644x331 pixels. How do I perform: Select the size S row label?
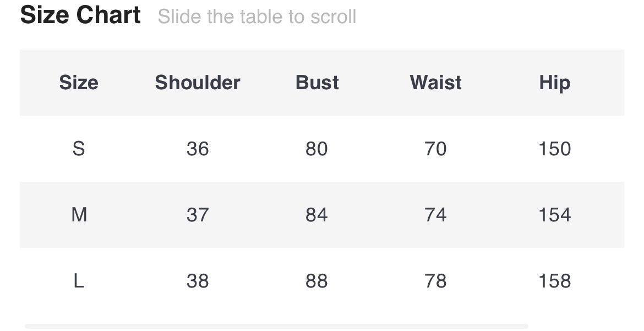click(x=79, y=149)
